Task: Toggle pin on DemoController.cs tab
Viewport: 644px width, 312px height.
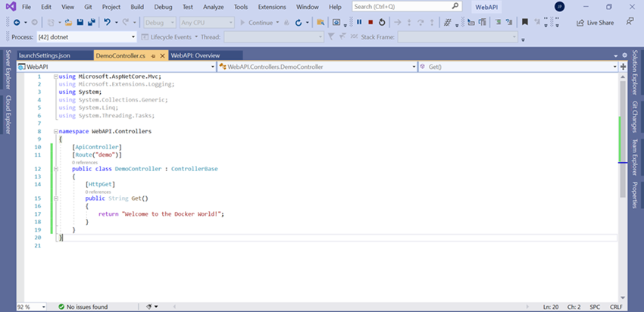Action: tap(153, 55)
